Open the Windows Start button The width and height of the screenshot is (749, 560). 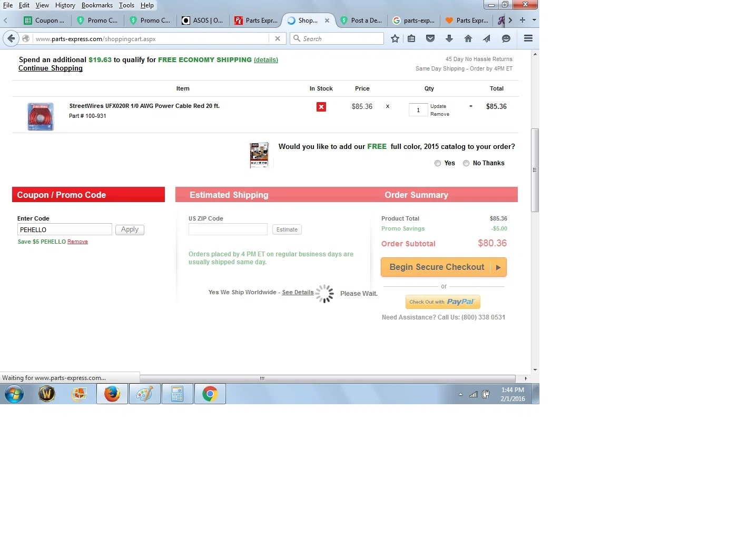(14, 394)
